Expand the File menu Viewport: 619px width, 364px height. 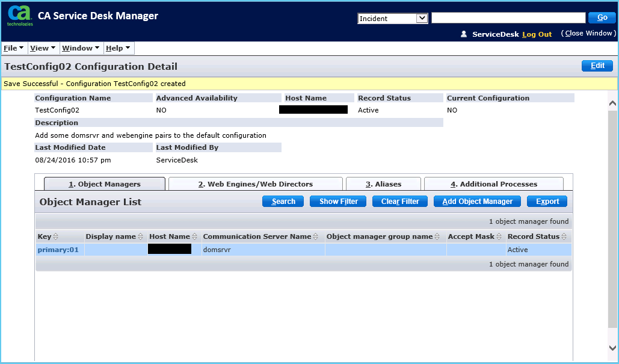14,48
